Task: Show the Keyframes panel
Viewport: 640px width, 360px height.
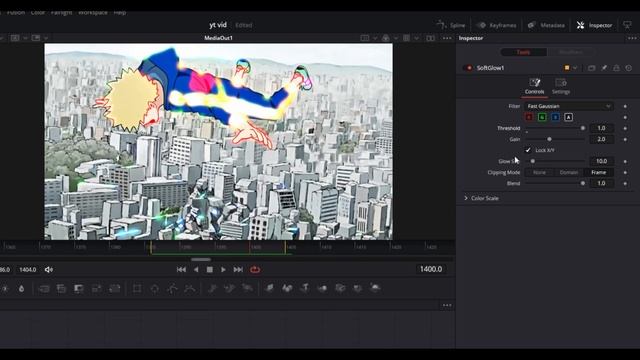Action: (496, 25)
